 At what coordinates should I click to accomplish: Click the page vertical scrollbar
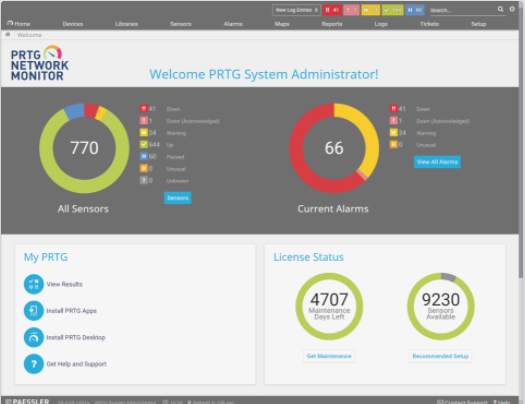[521, 144]
